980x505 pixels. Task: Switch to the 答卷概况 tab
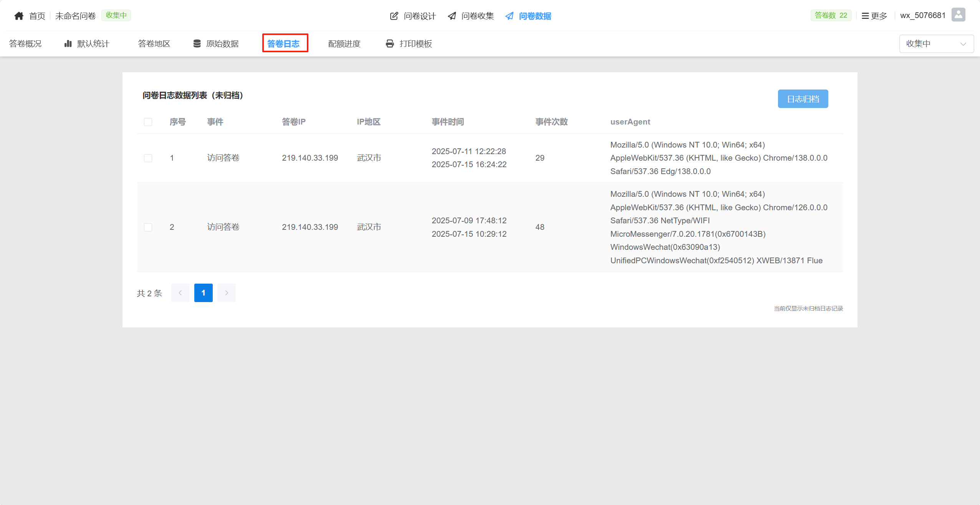click(25, 43)
